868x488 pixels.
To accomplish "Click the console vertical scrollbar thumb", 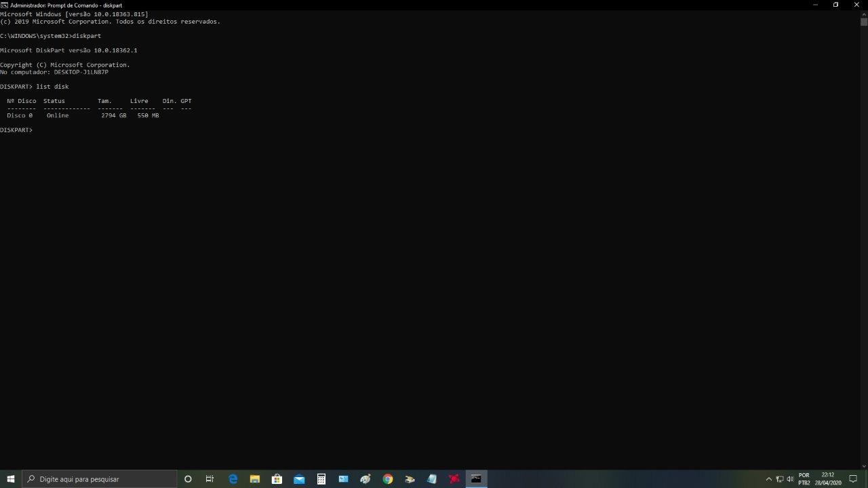I will click(864, 22).
